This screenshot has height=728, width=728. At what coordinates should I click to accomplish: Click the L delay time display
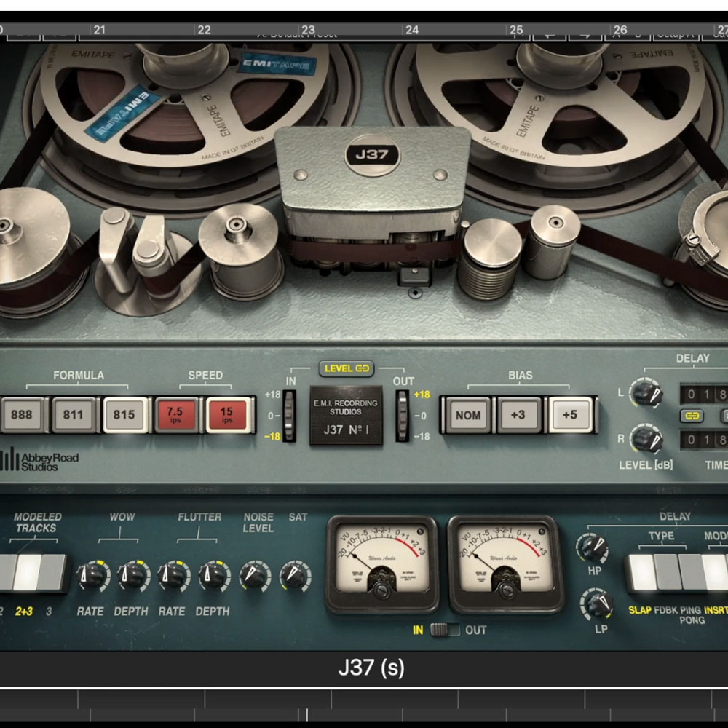point(704,395)
